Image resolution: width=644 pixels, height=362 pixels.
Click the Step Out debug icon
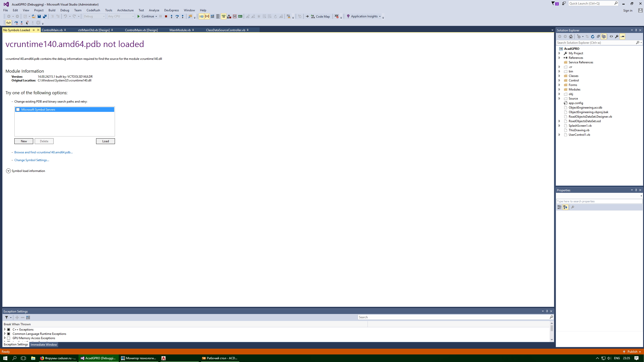coord(183,16)
